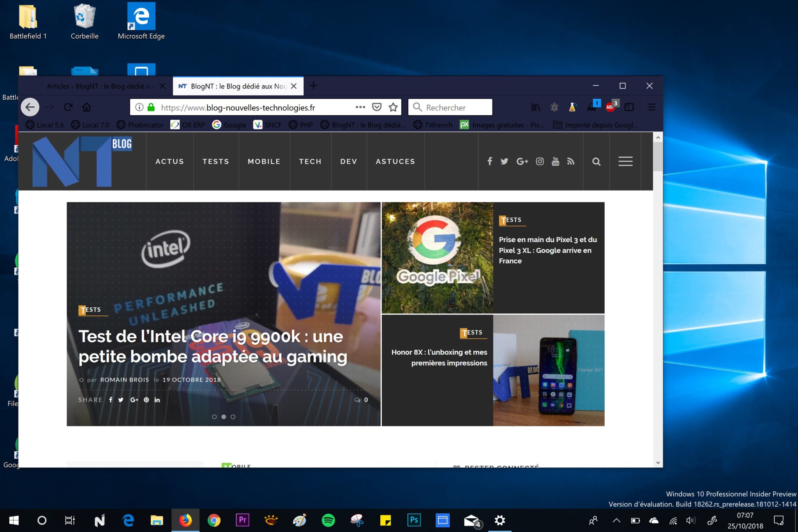Screen dimensions: 798x532
Task: Open volume control in system tray
Action: point(691,520)
